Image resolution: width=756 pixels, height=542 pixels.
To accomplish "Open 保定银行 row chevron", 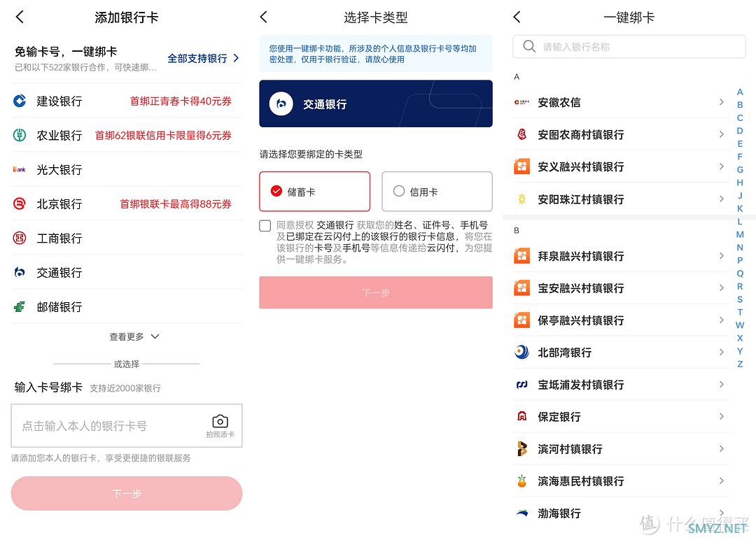I will click(x=721, y=416).
